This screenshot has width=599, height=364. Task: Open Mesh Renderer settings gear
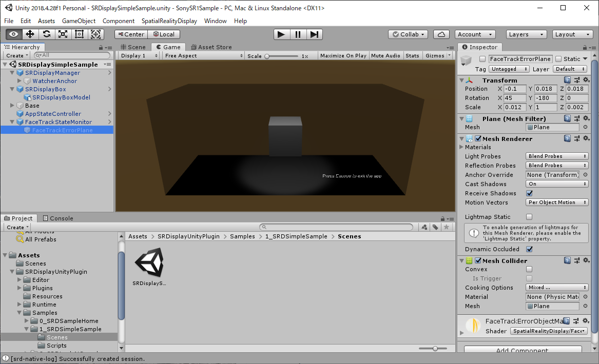pyautogui.click(x=586, y=138)
